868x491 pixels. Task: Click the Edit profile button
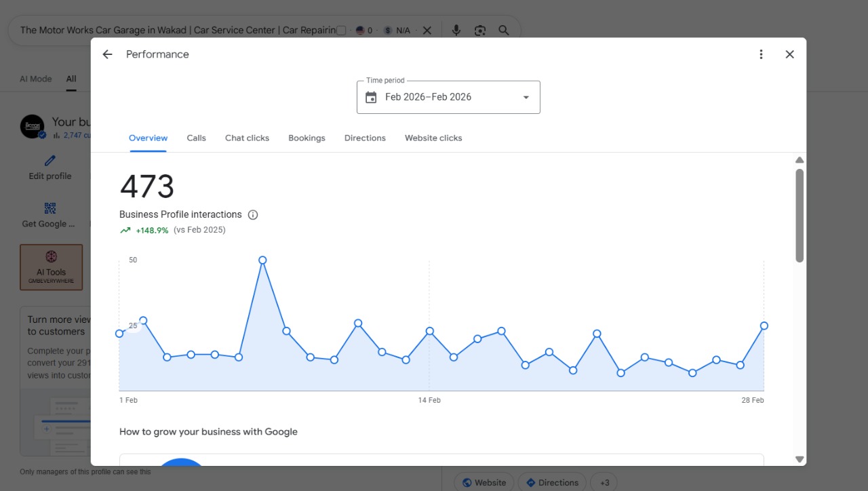(x=50, y=168)
